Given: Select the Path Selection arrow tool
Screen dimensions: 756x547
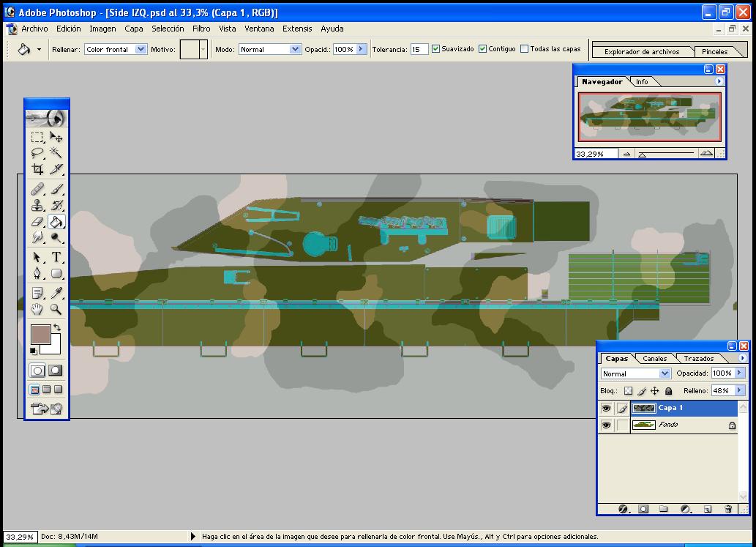Looking at the screenshot, I should pos(37,257).
